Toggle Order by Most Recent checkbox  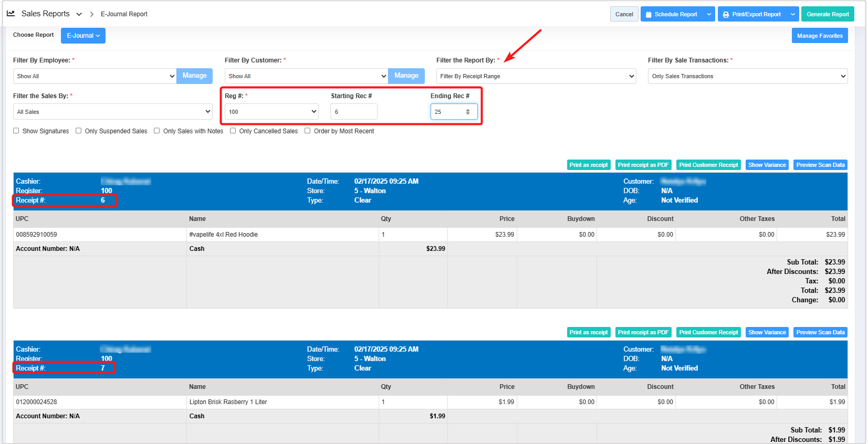tap(308, 131)
